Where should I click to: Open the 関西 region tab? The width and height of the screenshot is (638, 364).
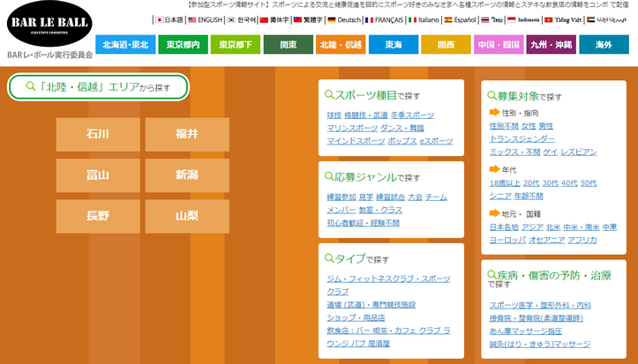(446, 43)
